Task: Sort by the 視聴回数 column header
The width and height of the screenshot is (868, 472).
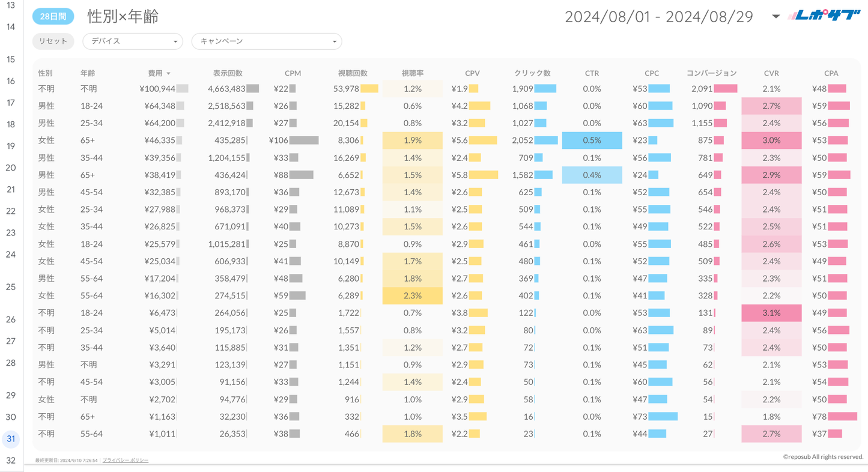Action: click(x=353, y=73)
